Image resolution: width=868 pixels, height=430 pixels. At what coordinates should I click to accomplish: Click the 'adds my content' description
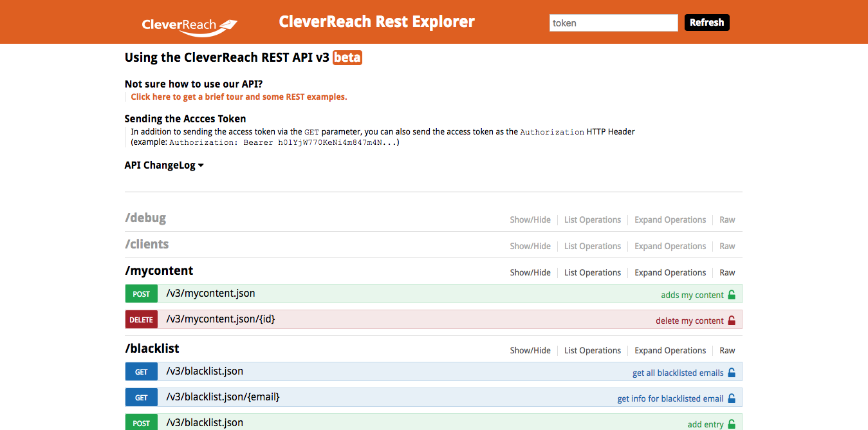[692, 295]
